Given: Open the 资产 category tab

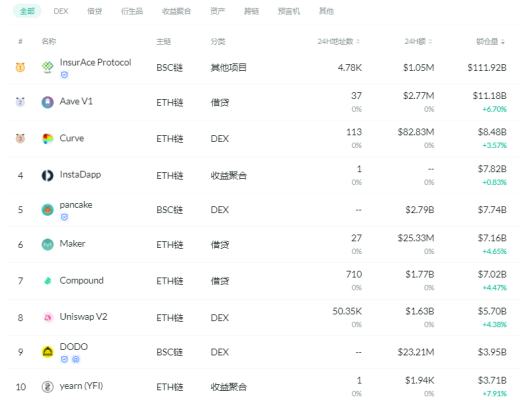Looking at the screenshot, I should click(x=218, y=11).
